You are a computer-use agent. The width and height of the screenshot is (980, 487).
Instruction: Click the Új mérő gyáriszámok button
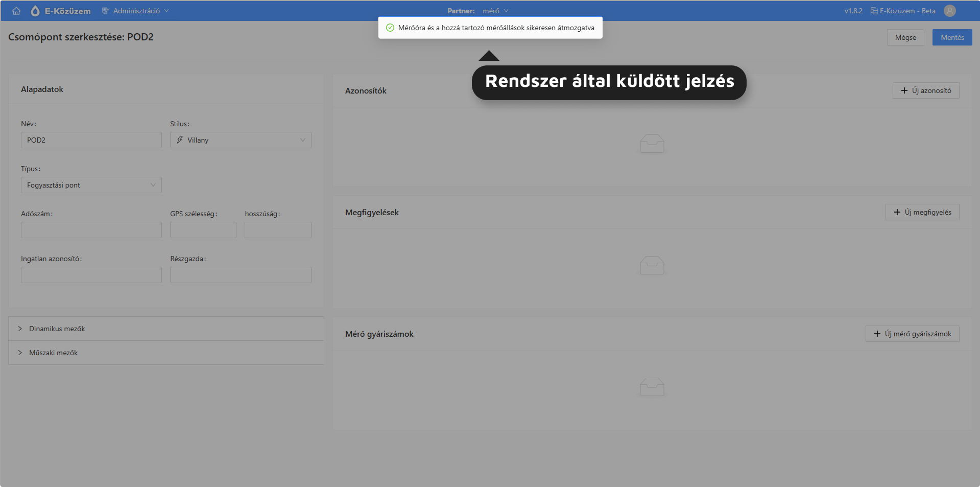click(x=912, y=334)
